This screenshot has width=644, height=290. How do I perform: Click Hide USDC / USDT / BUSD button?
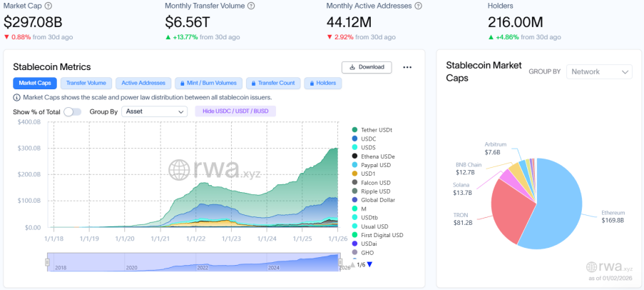(235, 111)
